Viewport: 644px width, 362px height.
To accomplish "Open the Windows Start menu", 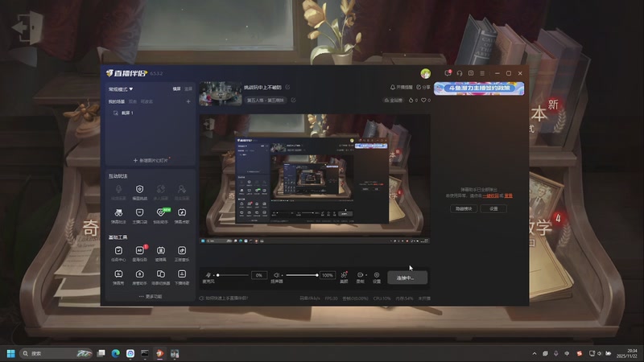I will [x=11, y=353].
